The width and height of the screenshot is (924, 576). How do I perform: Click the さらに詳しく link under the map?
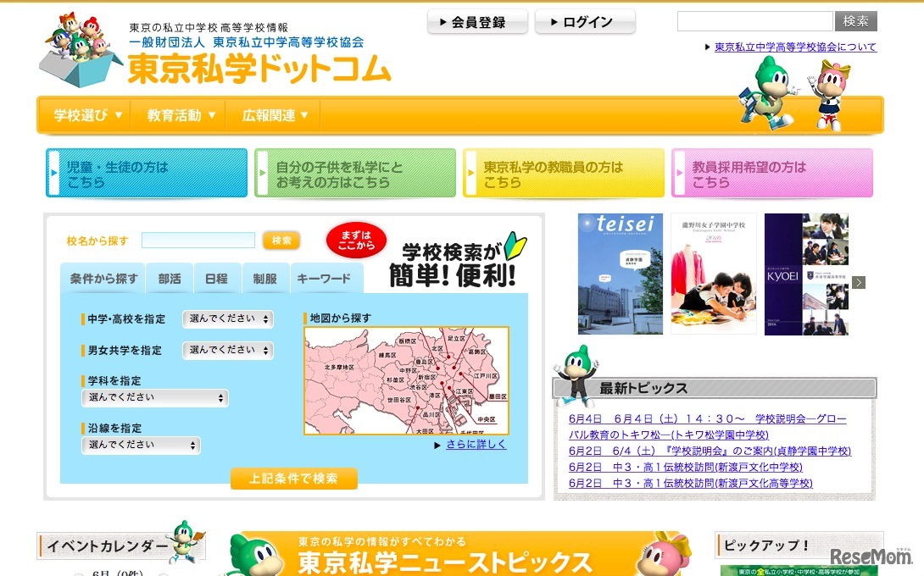476,445
